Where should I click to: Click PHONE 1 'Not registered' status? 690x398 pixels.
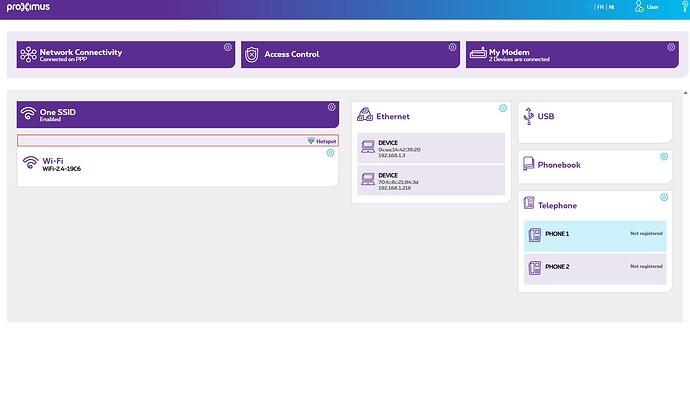[x=646, y=233]
